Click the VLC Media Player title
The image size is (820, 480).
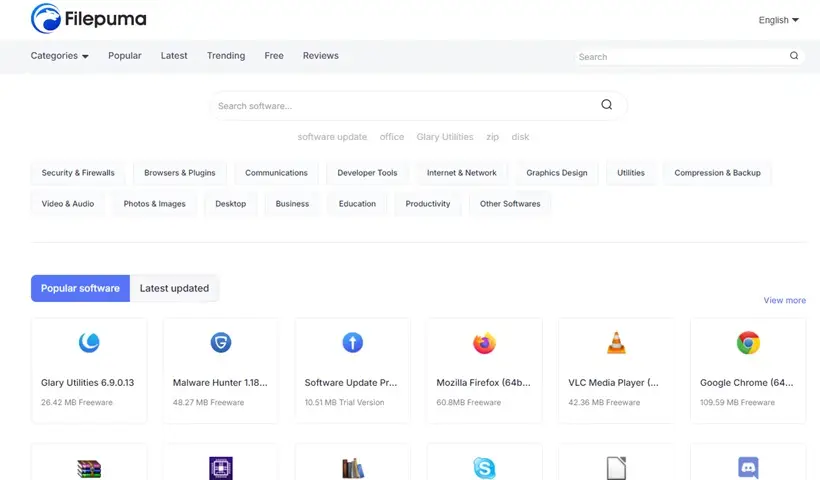click(x=613, y=382)
